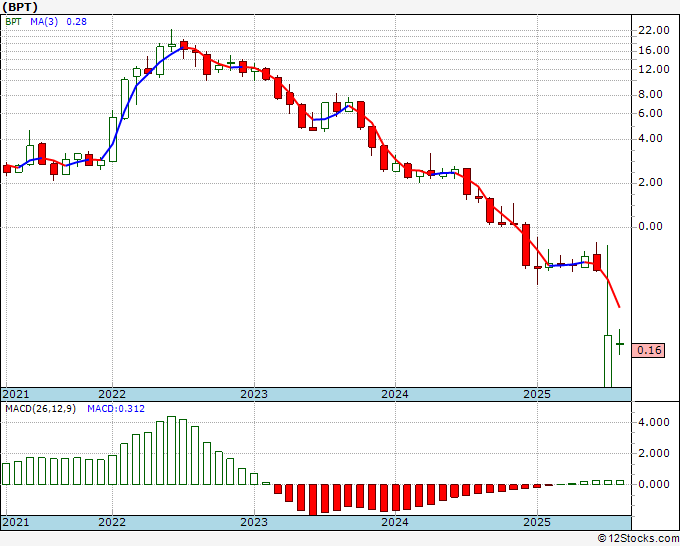Click the final small green candlestick near 0.16
The height and width of the screenshot is (546, 680).
click(x=620, y=343)
